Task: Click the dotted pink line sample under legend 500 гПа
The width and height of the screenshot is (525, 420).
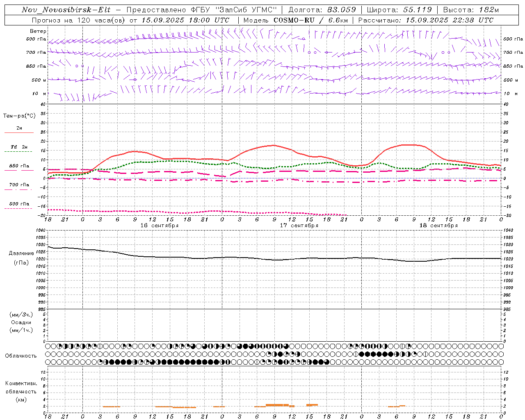Action: coord(18,208)
